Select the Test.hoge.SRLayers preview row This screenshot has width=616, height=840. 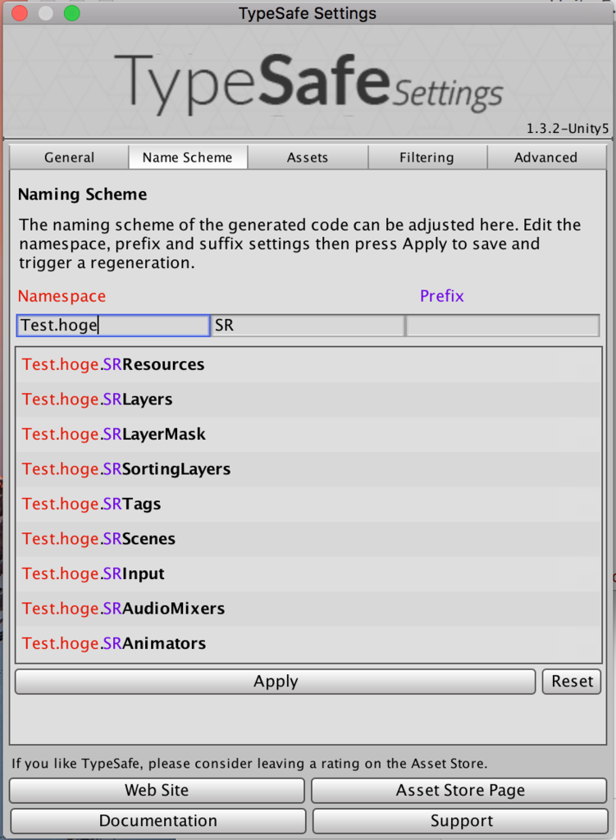[x=308, y=399]
